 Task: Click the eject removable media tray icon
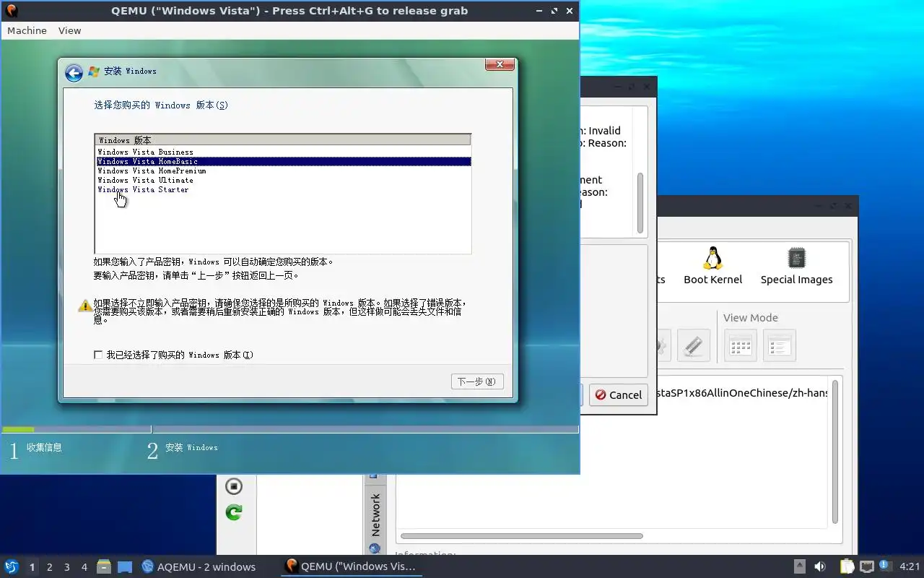[799, 566]
